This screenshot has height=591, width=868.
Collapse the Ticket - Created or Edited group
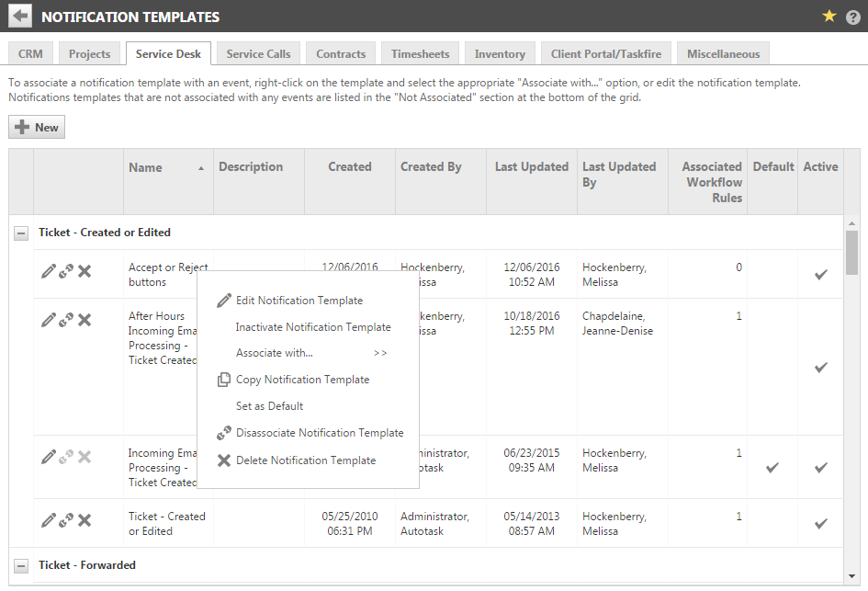(x=21, y=233)
